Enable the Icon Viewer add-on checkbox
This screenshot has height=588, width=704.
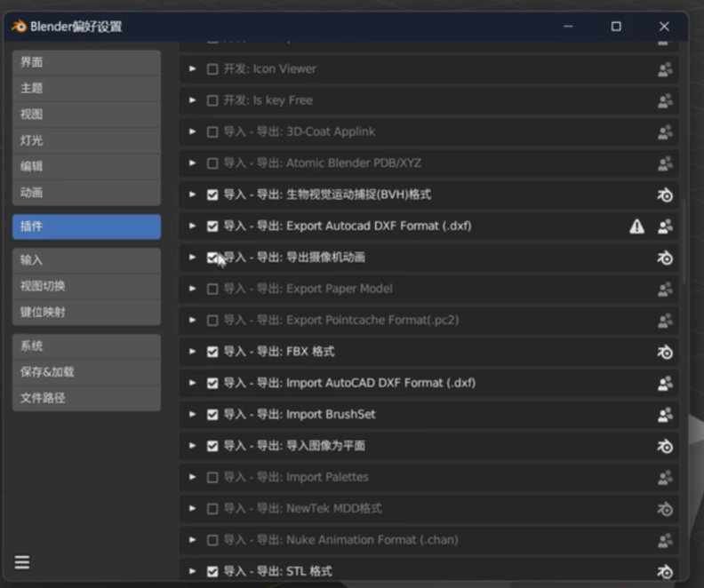(212, 69)
